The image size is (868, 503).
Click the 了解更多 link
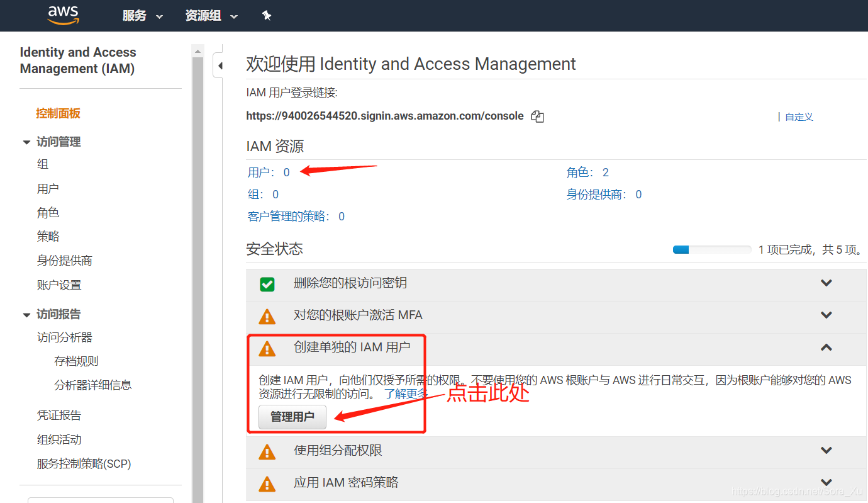[x=406, y=394]
